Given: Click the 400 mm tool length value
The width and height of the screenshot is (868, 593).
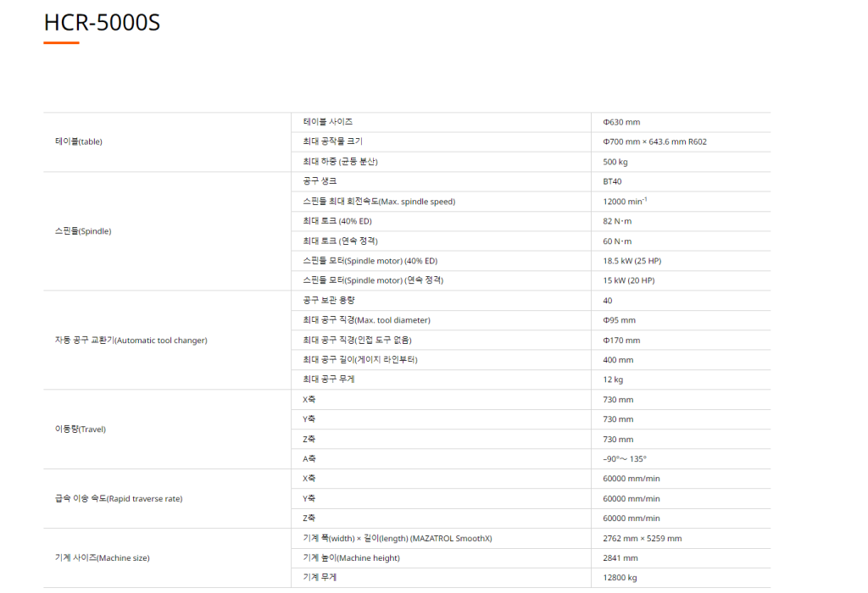Looking at the screenshot, I should (618, 360).
